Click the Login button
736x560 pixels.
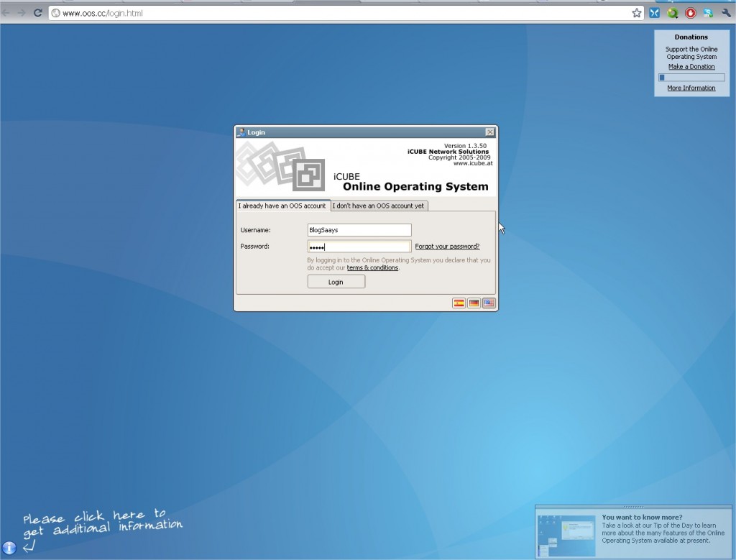[x=336, y=282]
